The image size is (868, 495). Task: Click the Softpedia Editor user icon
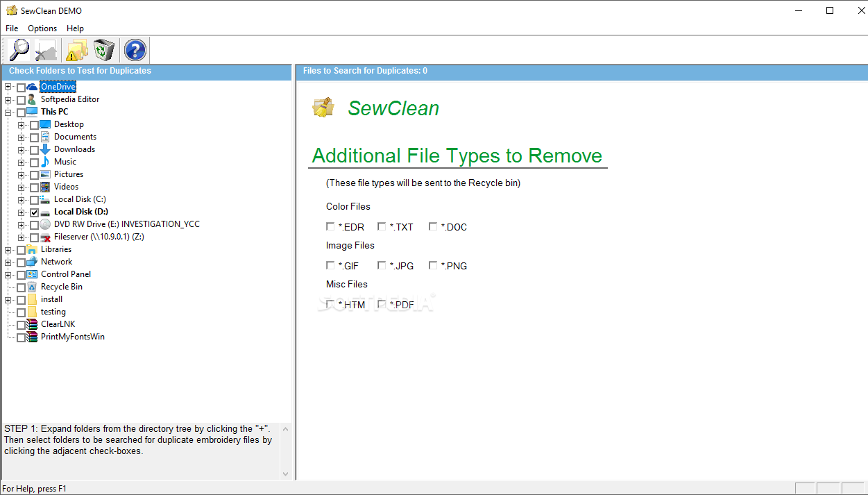point(32,99)
